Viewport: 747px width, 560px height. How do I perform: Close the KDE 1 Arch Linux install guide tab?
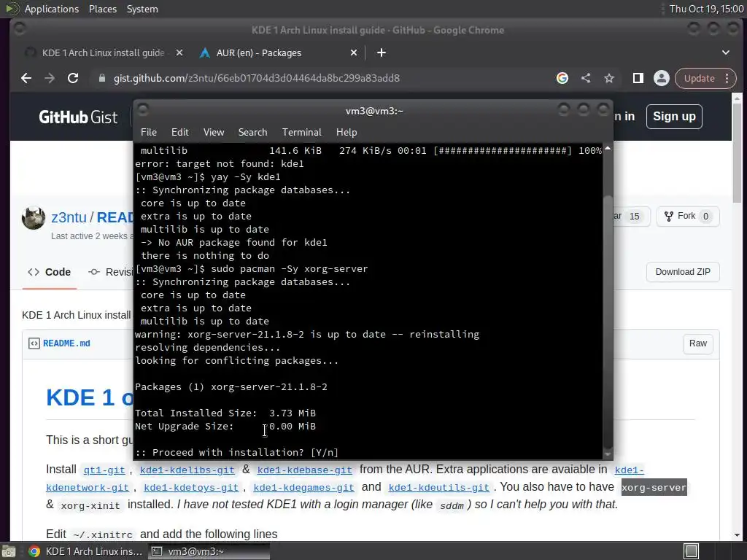pos(179,52)
